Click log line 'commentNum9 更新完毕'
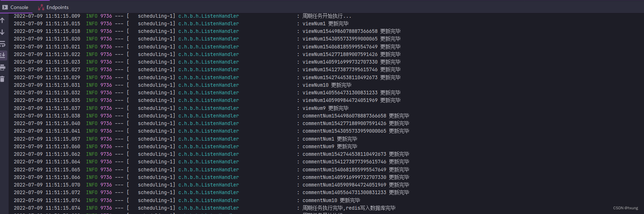644x214 pixels. tap(330, 146)
